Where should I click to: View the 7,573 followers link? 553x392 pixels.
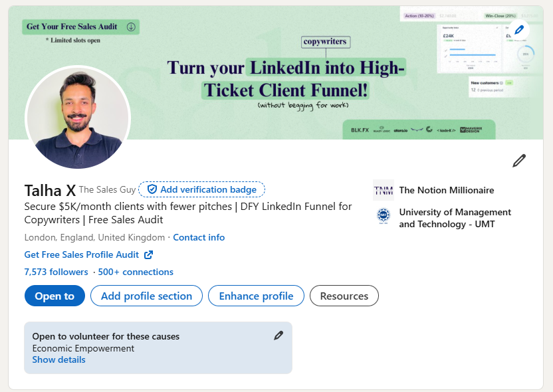[56, 272]
